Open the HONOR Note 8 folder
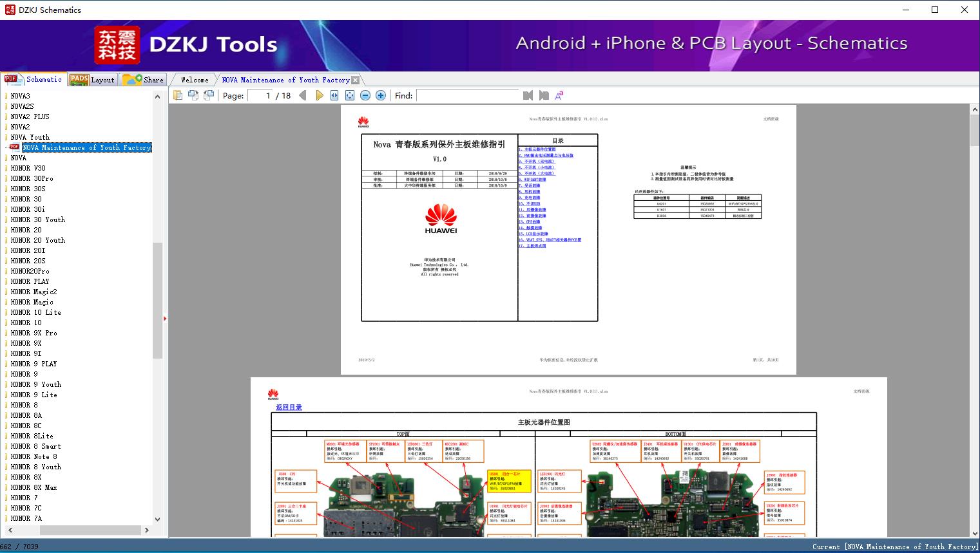 pos(34,456)
